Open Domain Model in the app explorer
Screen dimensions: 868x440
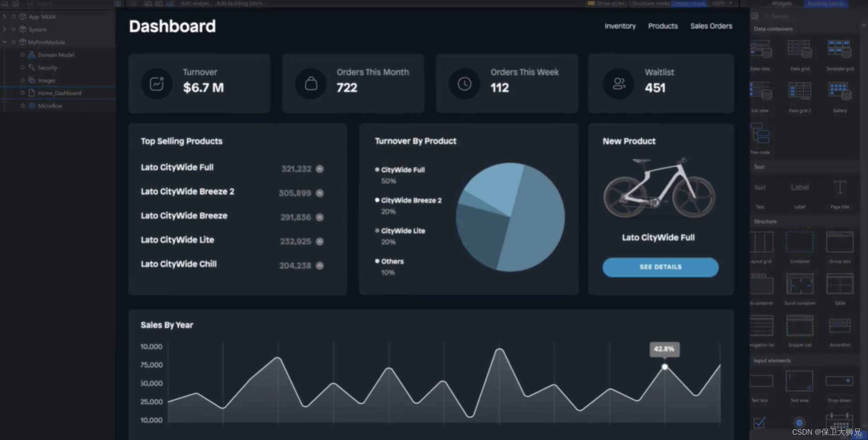pyautogui.click(x=56, y=55)
